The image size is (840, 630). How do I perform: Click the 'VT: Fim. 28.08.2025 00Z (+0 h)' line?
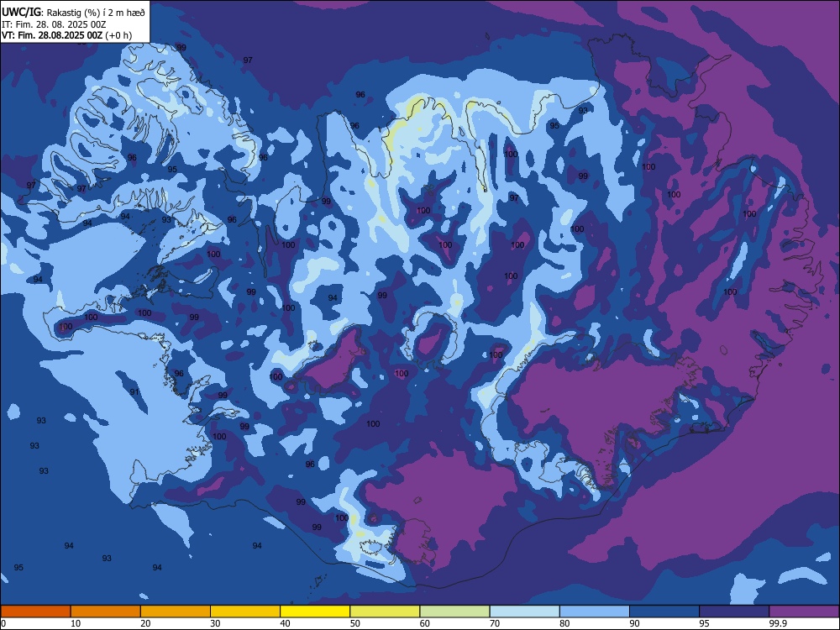(x=66, y=35)
